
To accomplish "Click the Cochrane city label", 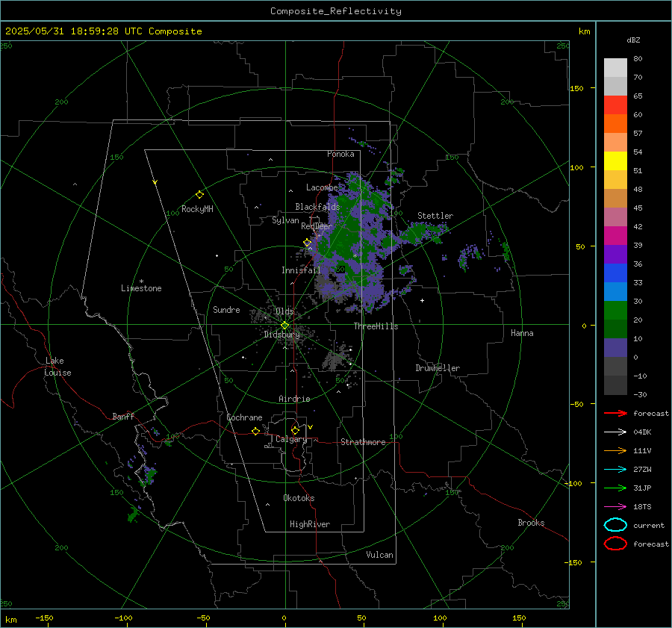I will [x=244, y=417].
